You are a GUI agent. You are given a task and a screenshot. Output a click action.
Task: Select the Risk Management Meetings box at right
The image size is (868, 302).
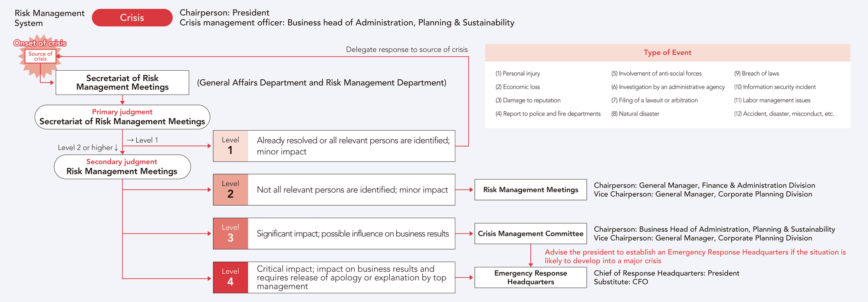pos(530,190)
